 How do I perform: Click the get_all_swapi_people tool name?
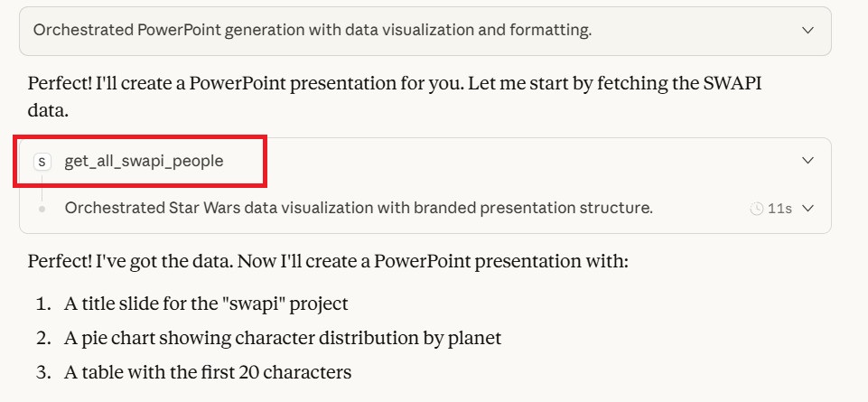(144, 162)
